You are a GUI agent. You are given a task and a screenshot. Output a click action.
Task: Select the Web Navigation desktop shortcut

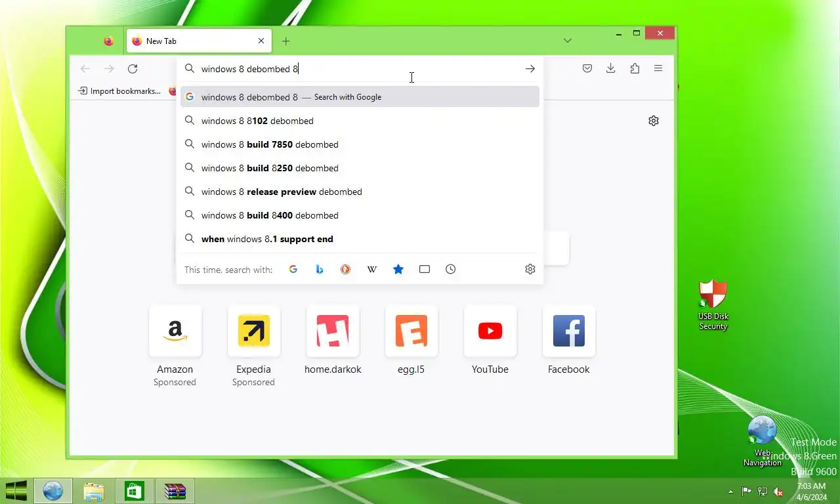[x=763, y=441]
